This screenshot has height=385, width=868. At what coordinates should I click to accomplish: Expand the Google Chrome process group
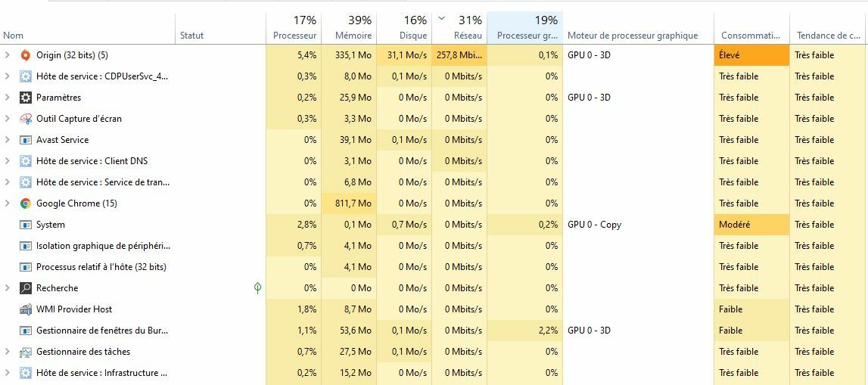click(x=8, y=203)
